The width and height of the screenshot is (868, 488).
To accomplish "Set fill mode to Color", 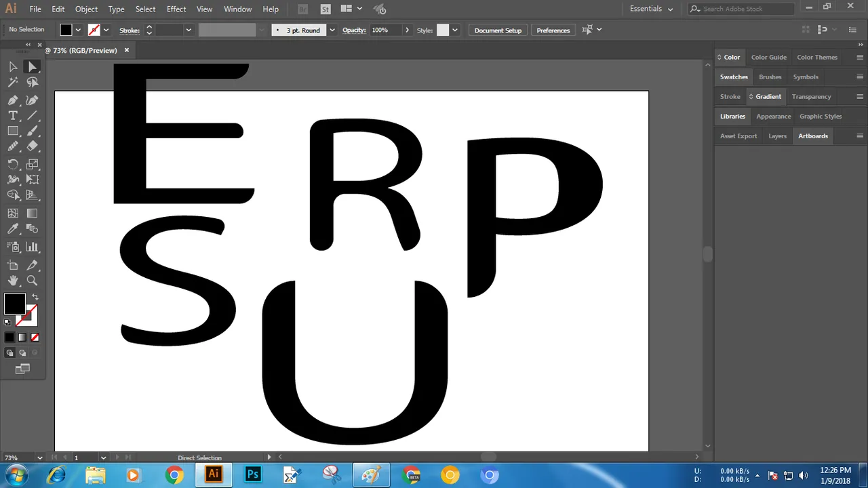I will tap(9, 337).
